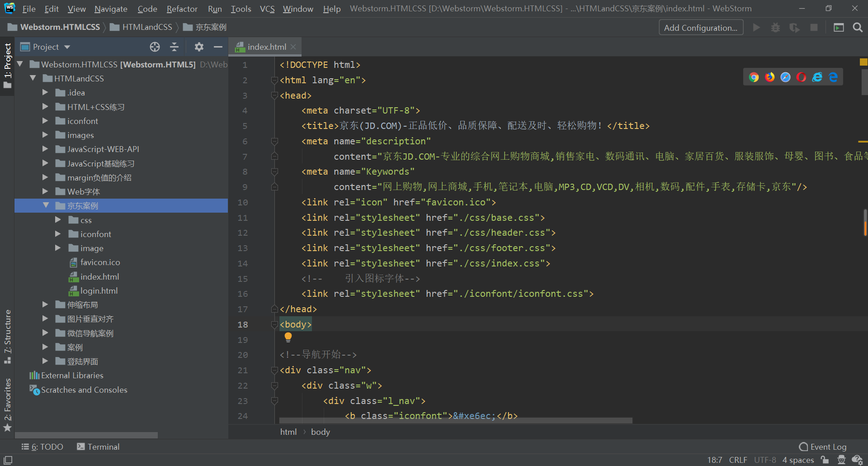Image resolution: width=868 pixels, height=466 pixels.
Task: Open the File menu
Action: [x=29, y=9]
